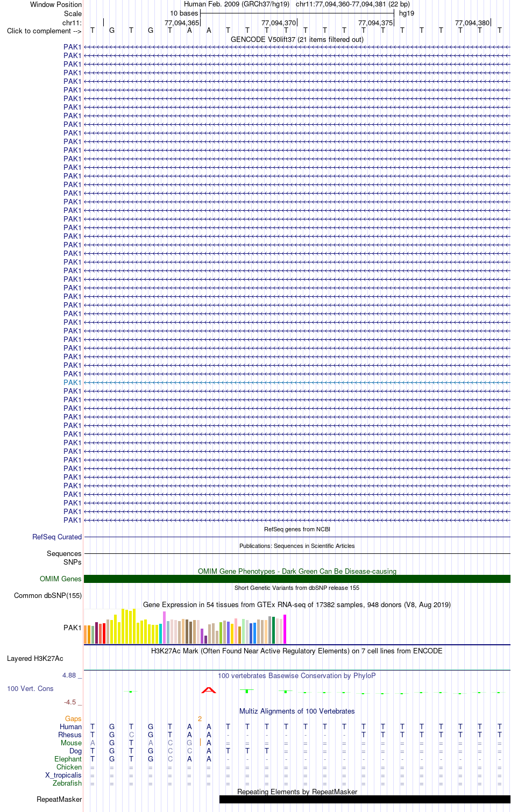
Task: Open RefSeq Curated track settings
Action: coord(57,537)
